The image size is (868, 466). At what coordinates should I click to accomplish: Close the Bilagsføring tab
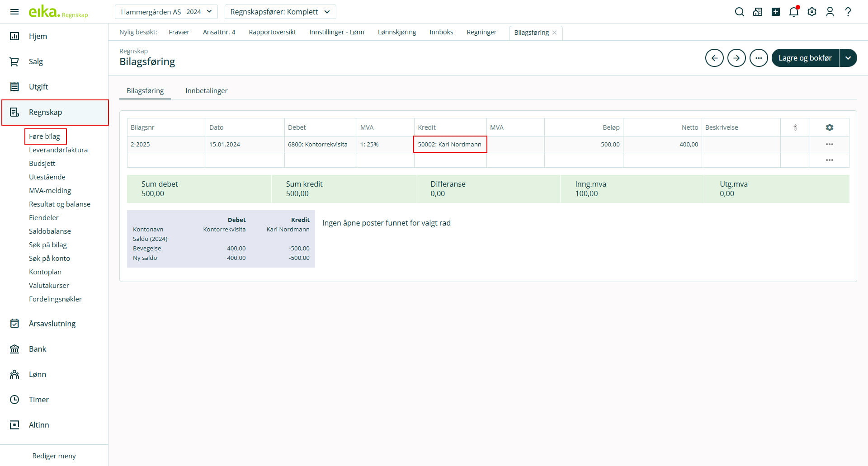(554, 33)
